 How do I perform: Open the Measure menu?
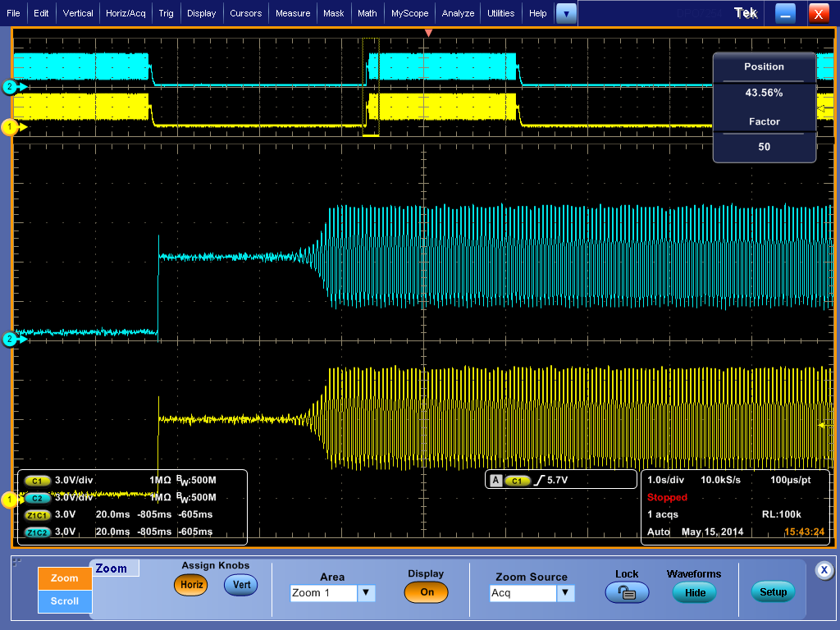point(293,13)
